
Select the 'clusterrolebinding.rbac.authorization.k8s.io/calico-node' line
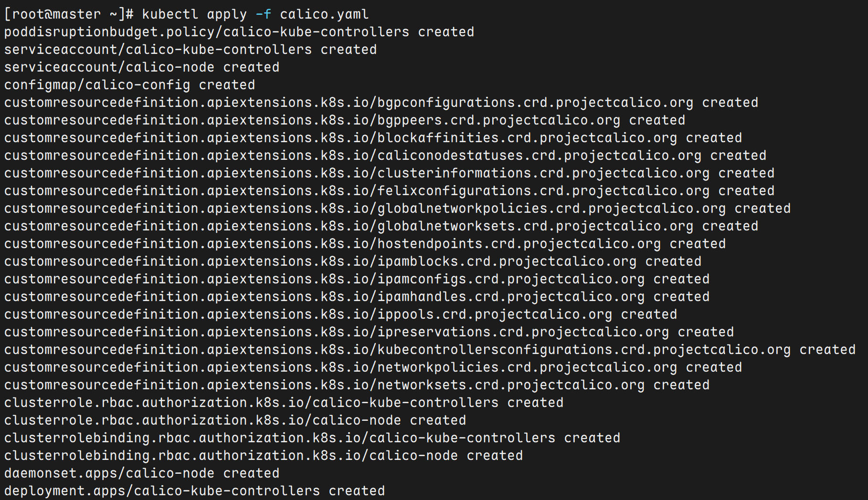pos(264,456)
